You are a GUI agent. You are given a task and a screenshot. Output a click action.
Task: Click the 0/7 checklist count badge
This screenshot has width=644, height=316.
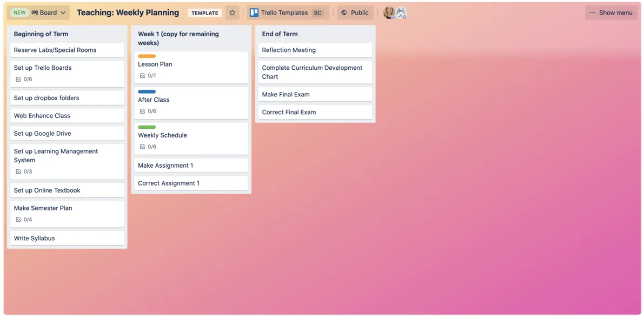coord(152,76)
